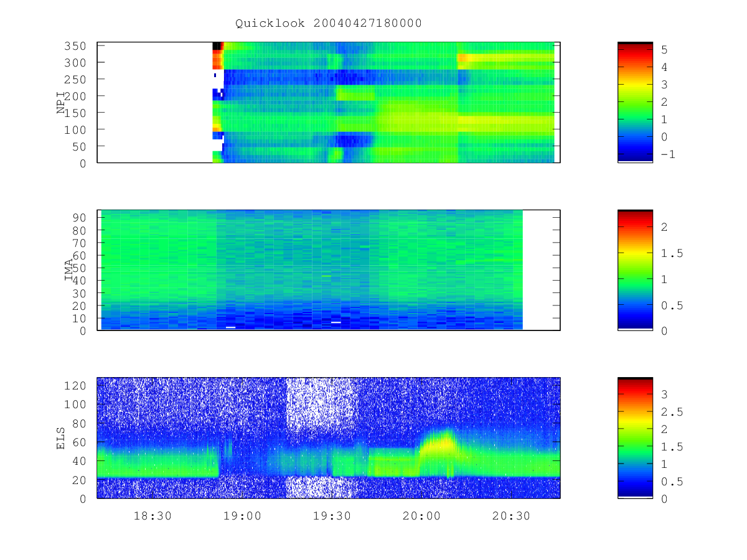Click the IMA spectrogram panel
The image size is (747, 560).
coord(329,270)
